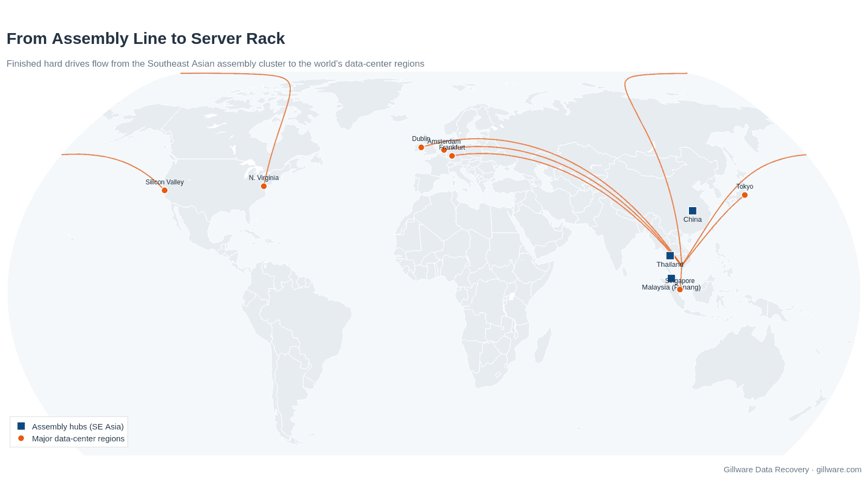Click the 'Silicon Valley' map label
This screenshot has height=488, width=868.
(164, 182)
